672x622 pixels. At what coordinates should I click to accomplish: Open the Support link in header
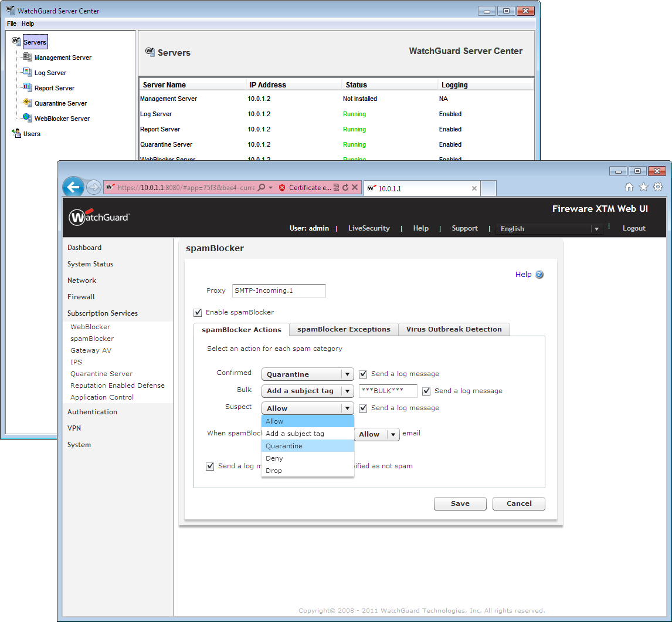click(464, 228)
